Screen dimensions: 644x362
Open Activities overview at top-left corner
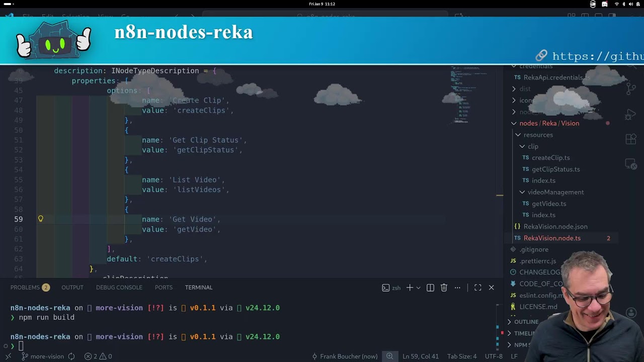coord(8,4)
